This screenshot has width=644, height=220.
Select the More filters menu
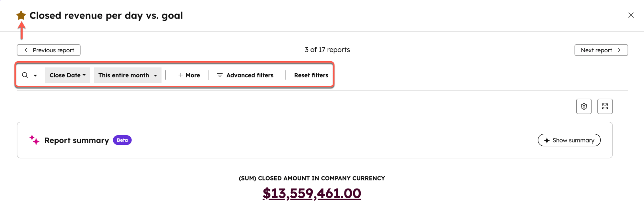(x=189, y=75)
